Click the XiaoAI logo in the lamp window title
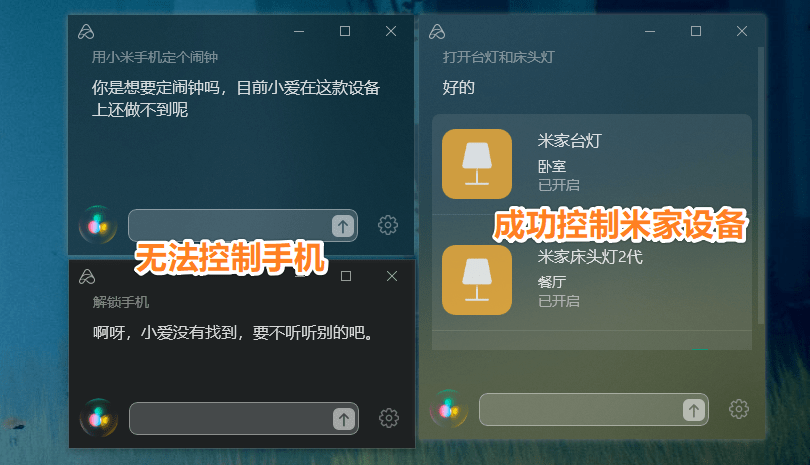The height and width of the screenshot is (465, 810). pyautogui.click(x=437, y=32)
